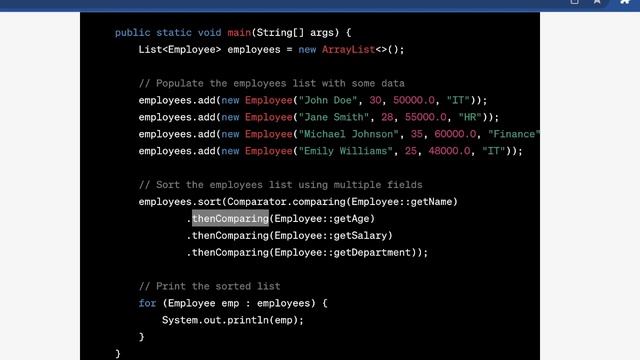This screenshot has width=640, height=360.
Task: Click the 48000.0 salary value
Action: (x=449, y=151)
